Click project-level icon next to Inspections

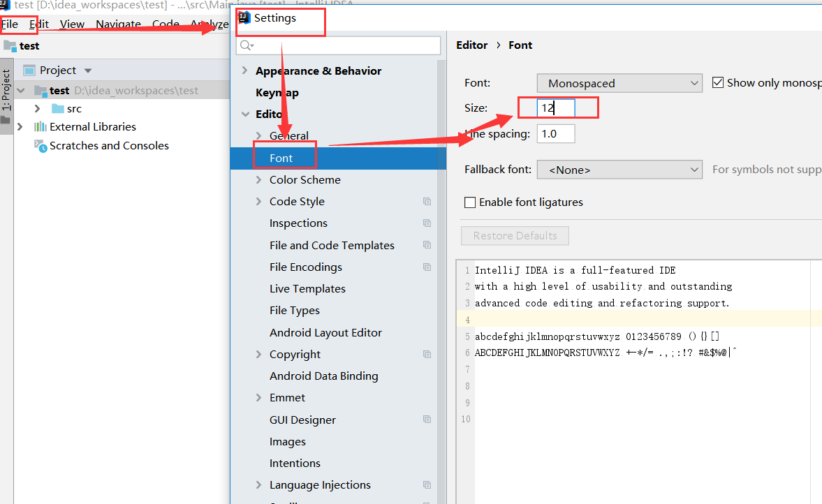[x=427, y=223]
